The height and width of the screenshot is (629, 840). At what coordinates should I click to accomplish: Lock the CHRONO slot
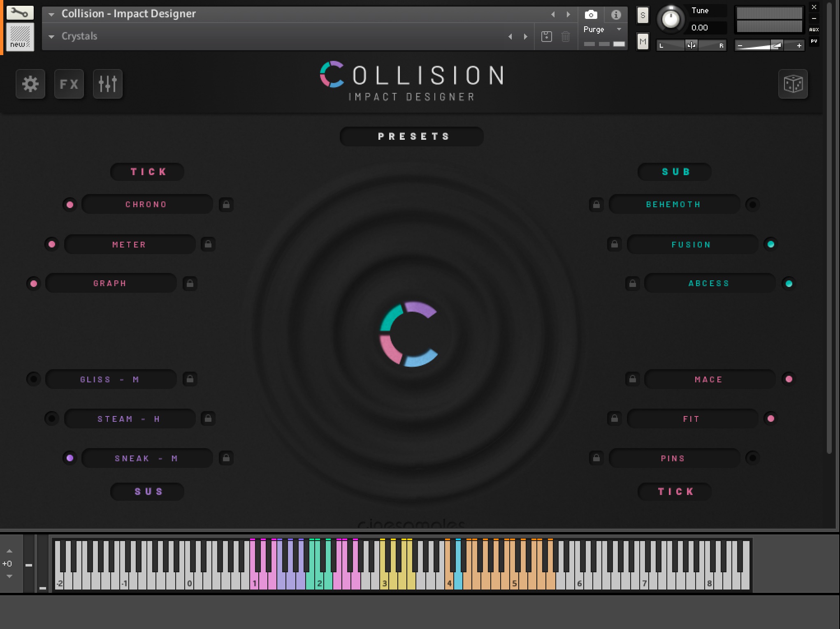[226, 204]
